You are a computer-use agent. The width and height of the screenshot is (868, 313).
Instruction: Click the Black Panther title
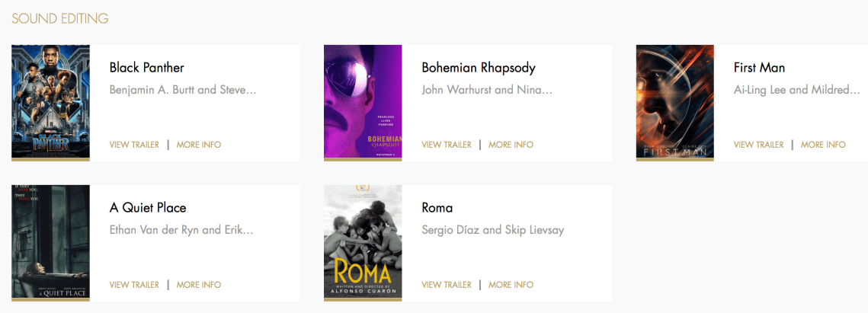click(x=147, y=68)
